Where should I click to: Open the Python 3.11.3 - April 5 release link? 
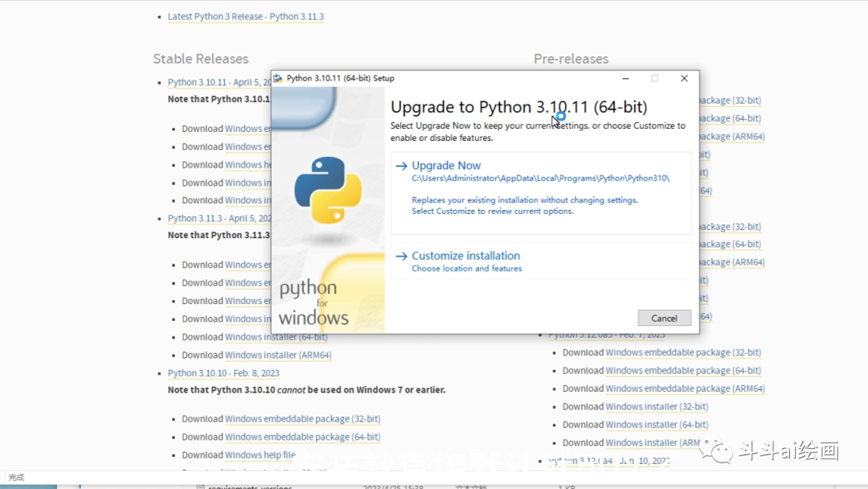(x=219, y=218)
